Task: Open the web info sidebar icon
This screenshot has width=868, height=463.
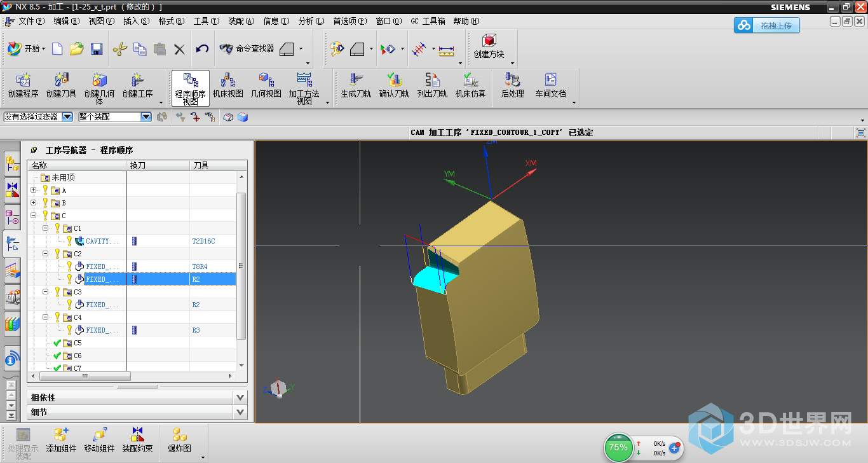Action: (x=12, y=359)
